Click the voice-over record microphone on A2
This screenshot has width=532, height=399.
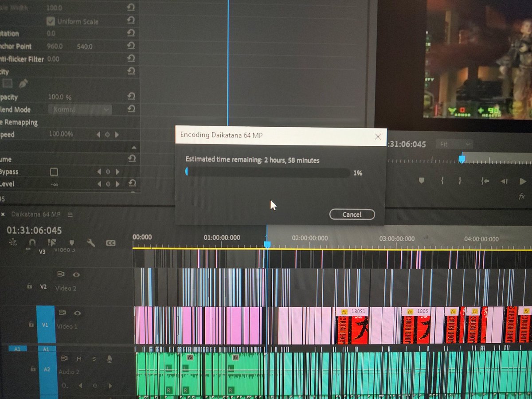point(109,359)
